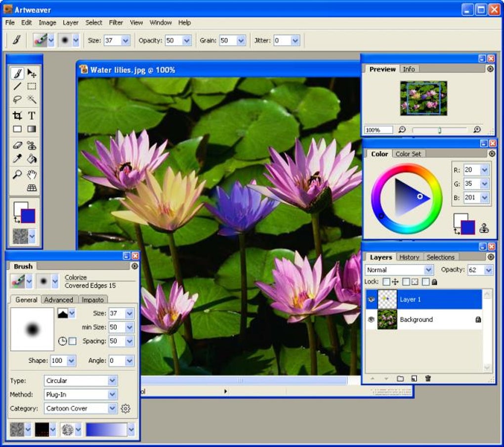Screen dimensions: 504x447
Task: Swap foreground and background colors in toolbox
Action: pyautogui.click(x=16, y=220)
